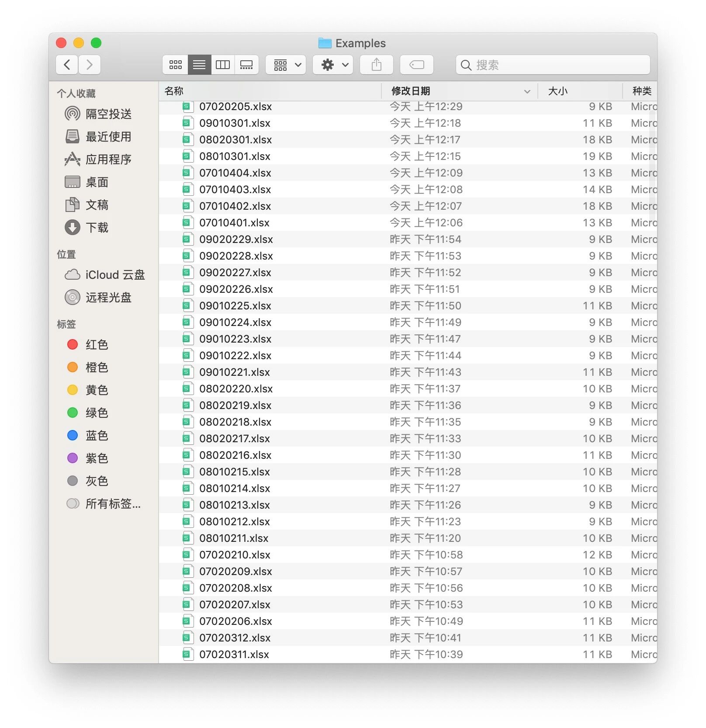
Task: Sort by 名称 column header
Action: click(x=270, y=91)
